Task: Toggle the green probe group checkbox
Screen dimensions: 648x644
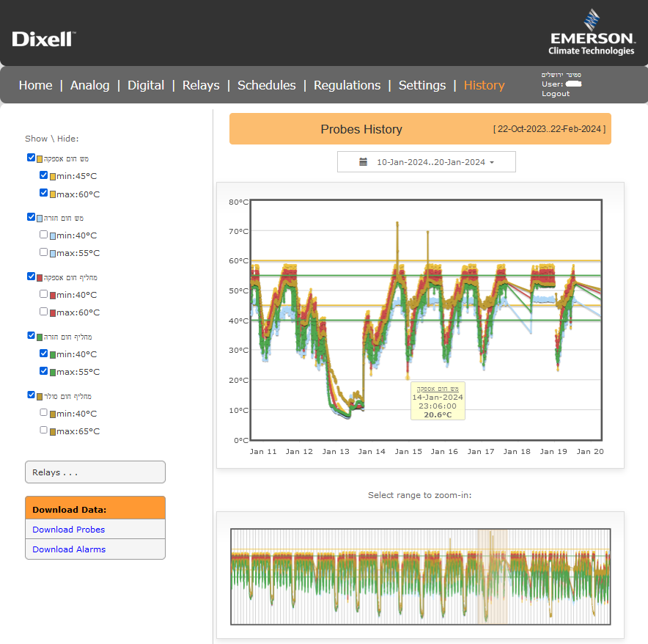Action: tap(31, 335)
